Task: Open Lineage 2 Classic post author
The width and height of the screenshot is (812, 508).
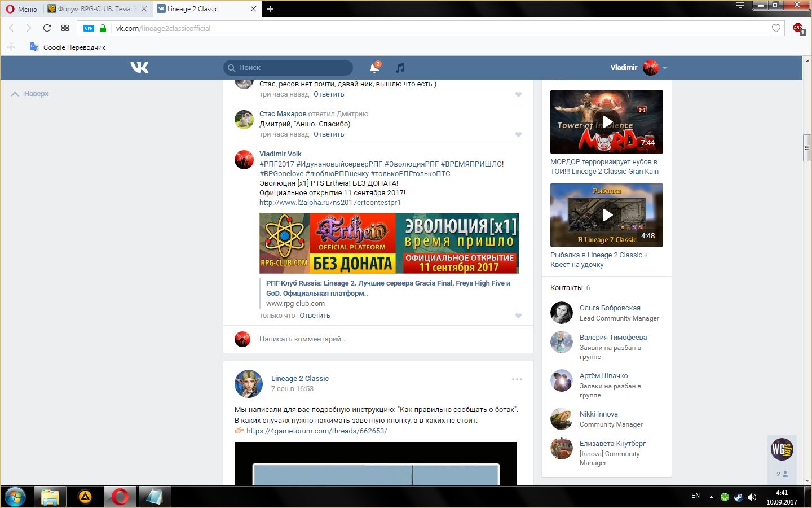Action: [x=300, y=379]
